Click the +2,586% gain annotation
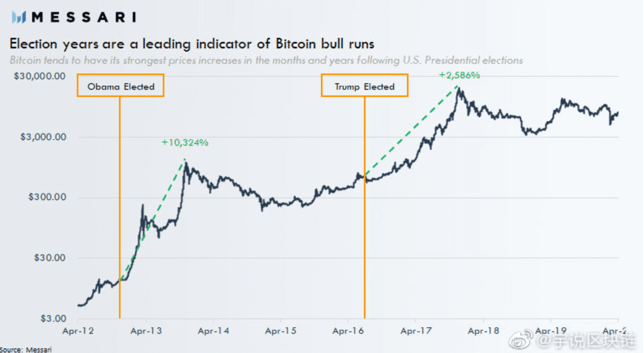Image resolution: width=644 pixels, height=353 pixels. 459,75
